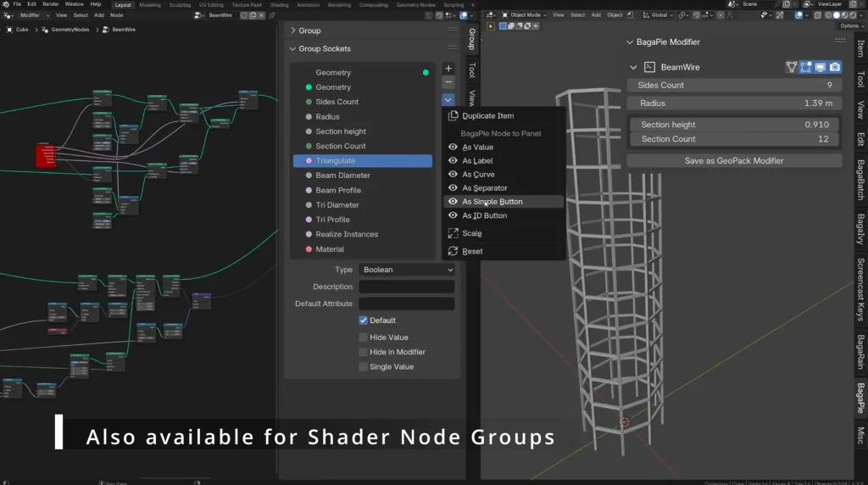Screen dimensions: 868x485
Task: Click the remove socket minus button
Action: tap(448, 83)
